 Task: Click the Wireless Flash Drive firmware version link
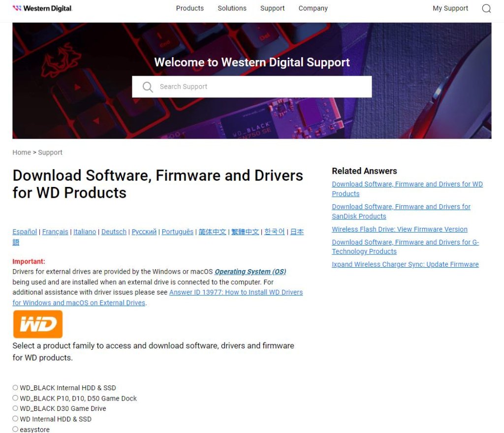coord(400,229)
